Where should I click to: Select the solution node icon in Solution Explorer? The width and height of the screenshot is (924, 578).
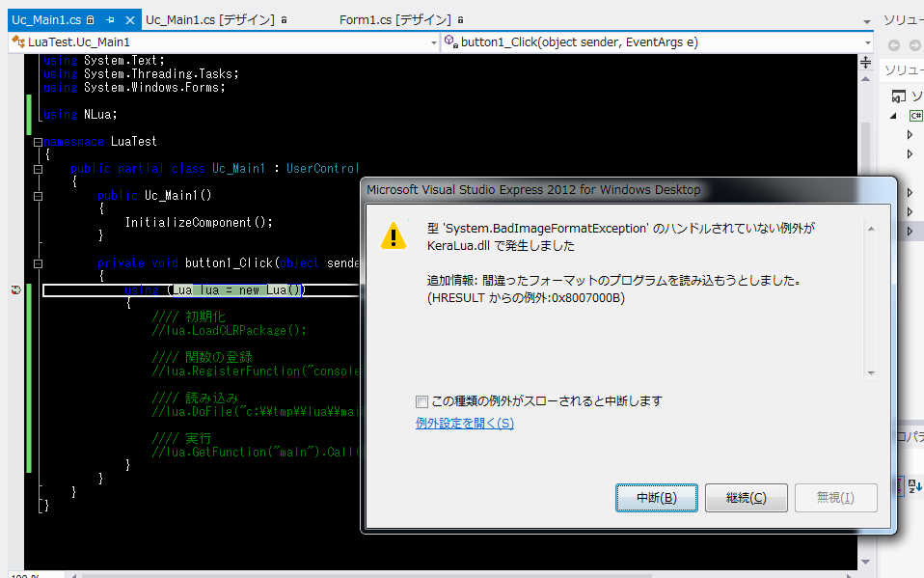(899, 96)
